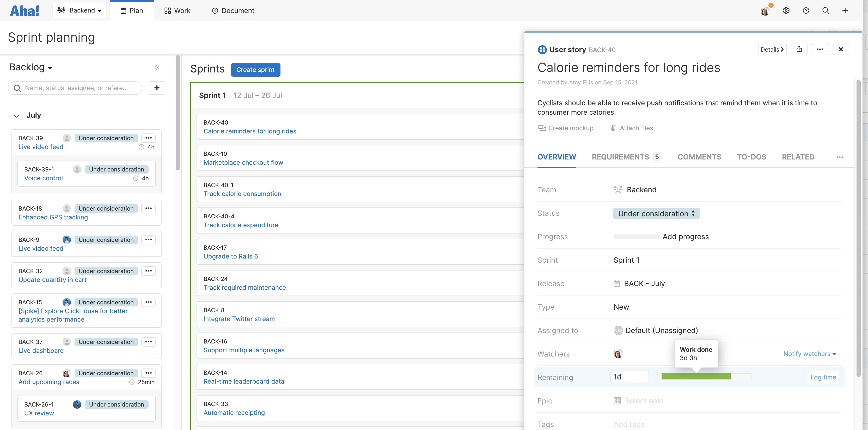Open Notify watchers dropdown
Screen dimensions: 868x430
click(809, 354)
